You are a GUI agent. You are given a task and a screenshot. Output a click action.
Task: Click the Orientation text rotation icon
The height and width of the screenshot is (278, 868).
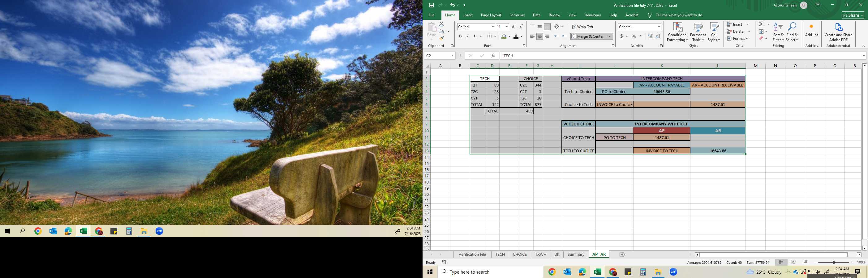(x=557, y=27)
